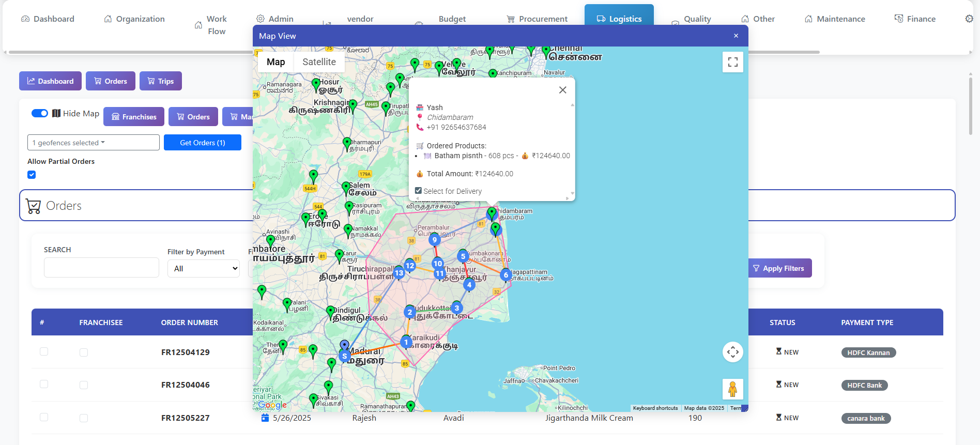Close the Yash order info popup
Screen dimensions: 980x445
click(x=562, y=90)
